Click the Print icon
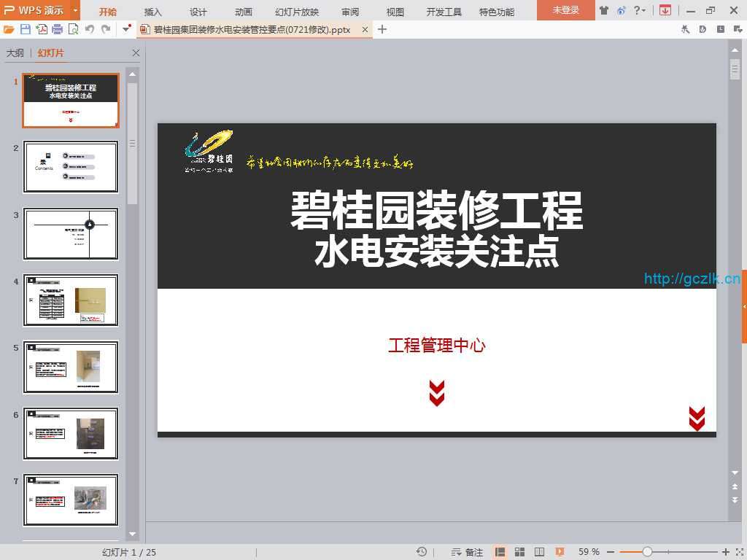This screenshot has height=560, width=747. coord(57,29)
